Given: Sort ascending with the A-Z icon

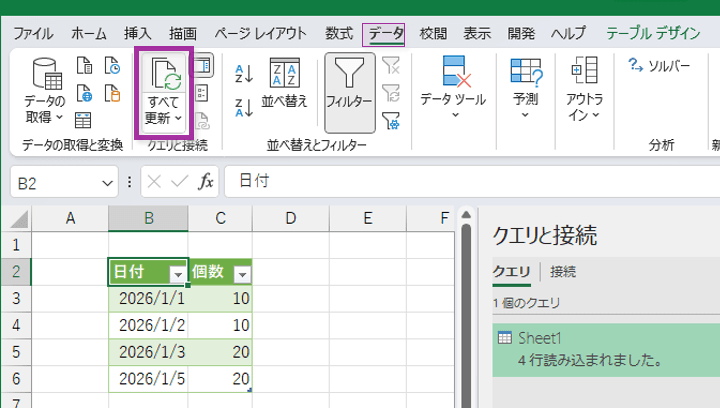Looking at the screenshot, I should 244,73.
